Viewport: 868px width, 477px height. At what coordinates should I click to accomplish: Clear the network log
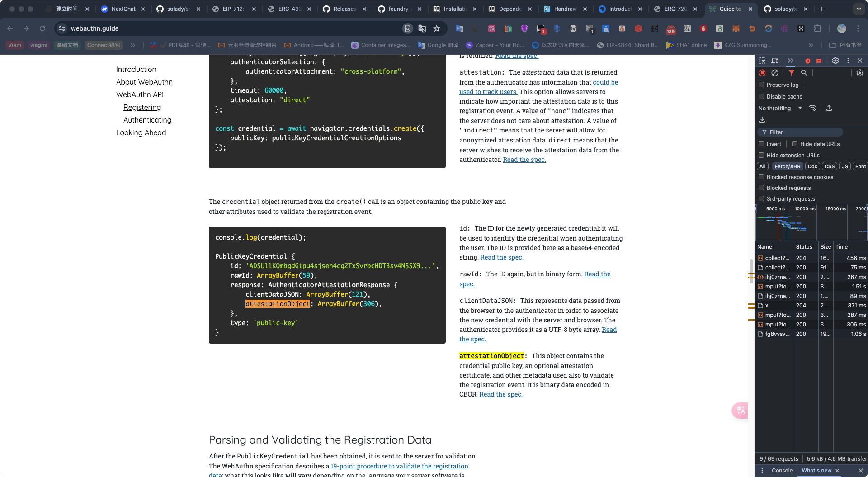pyautogui.click(x=775, y=73)
